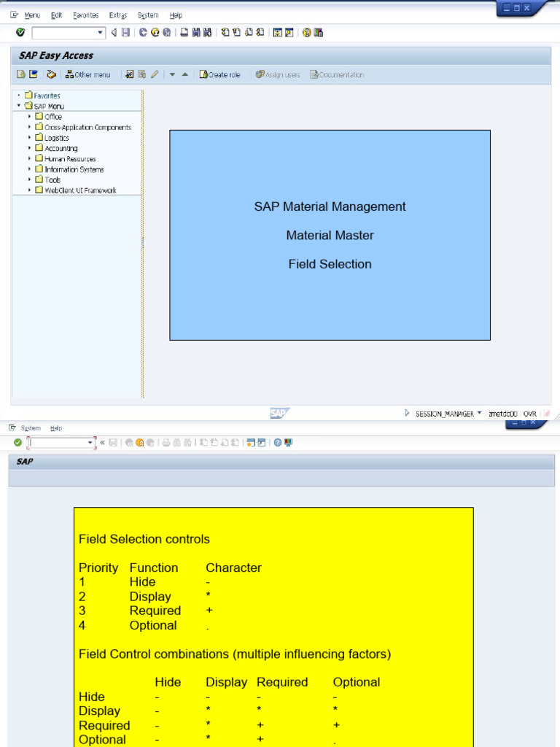Image resolution: width=560 pixels, height=747 pixels.
Task: Click the Other menu button
Action: pos(87,74)
